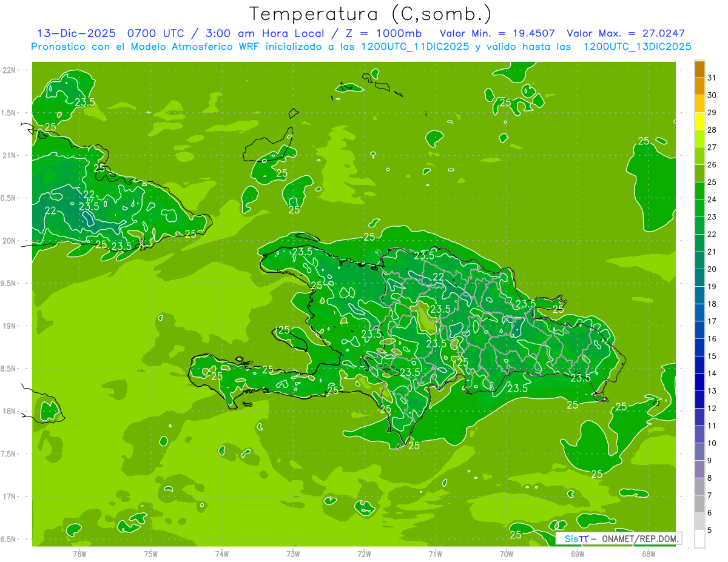Pick legend swatch between 9 and 10
728x562 pixels.
(x=699, y=452)
